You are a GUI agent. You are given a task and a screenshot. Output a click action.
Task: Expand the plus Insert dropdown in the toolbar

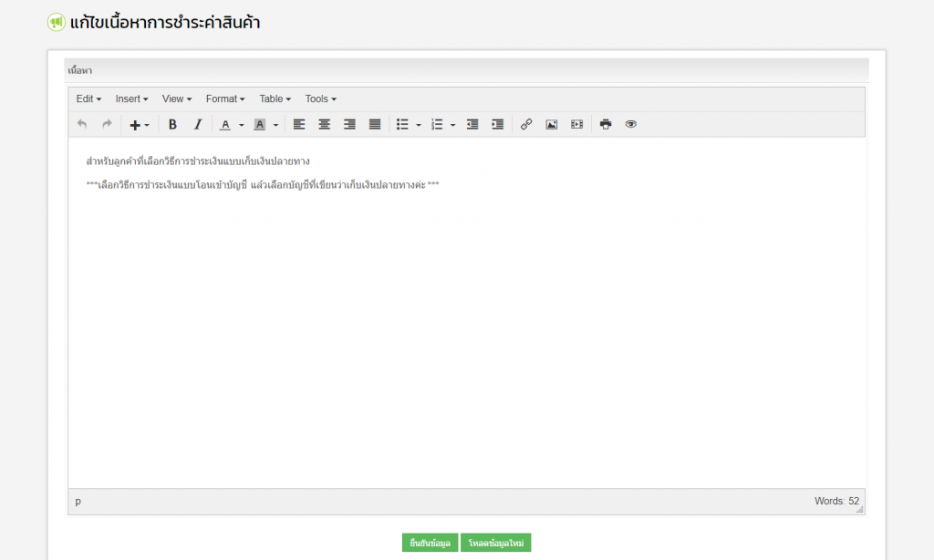click(139, 125)
